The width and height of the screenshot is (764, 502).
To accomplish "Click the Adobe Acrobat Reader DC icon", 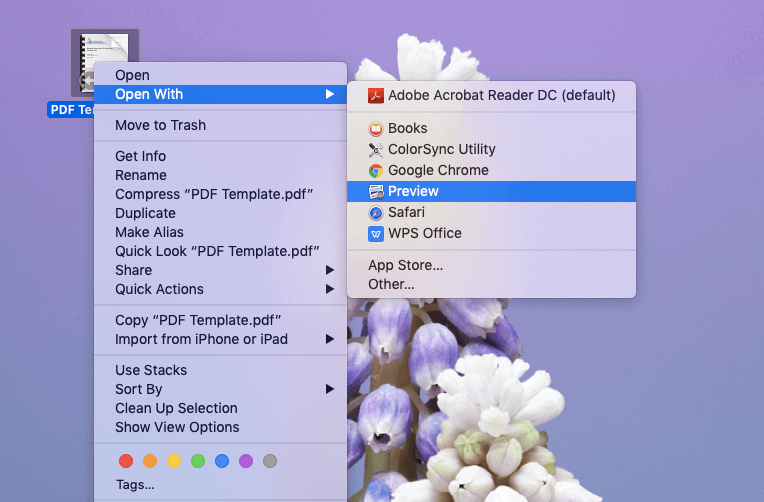I will point(376,96).
